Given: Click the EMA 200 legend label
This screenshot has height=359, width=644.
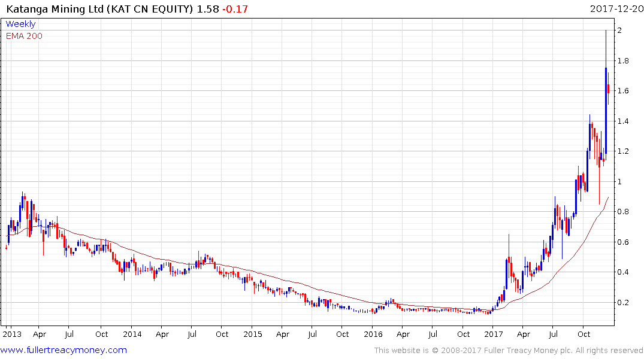Looking at the screenshot, I should [24, 36].
